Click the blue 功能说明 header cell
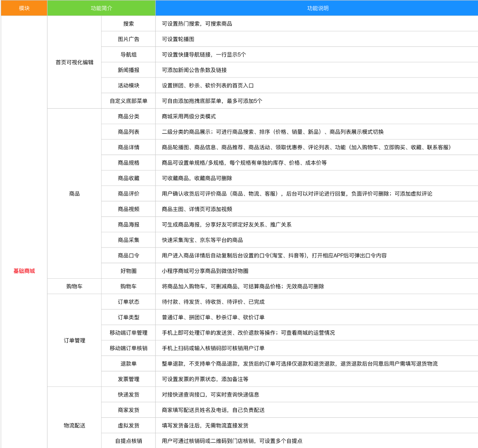Screen dimensions: 478x448 (317, 8)
